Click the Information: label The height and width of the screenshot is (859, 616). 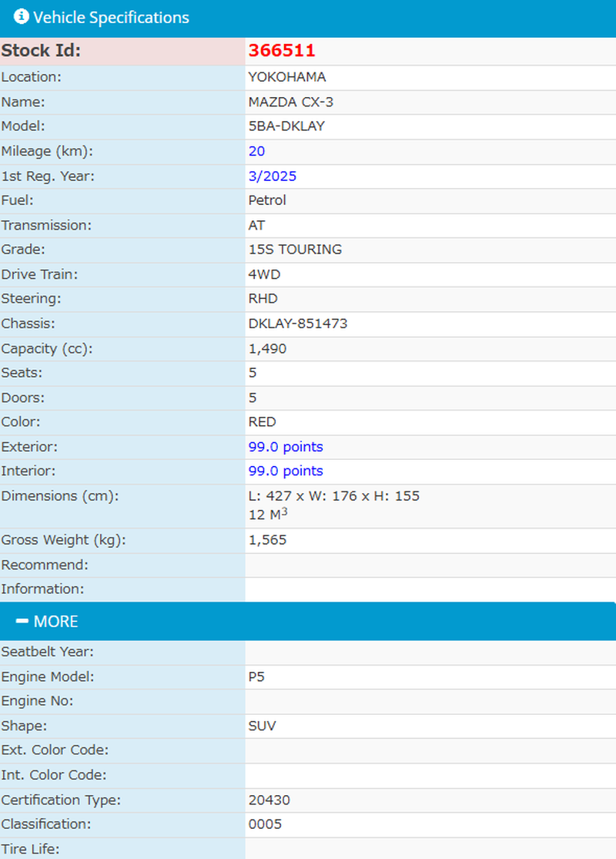click(x=42, y=589)
